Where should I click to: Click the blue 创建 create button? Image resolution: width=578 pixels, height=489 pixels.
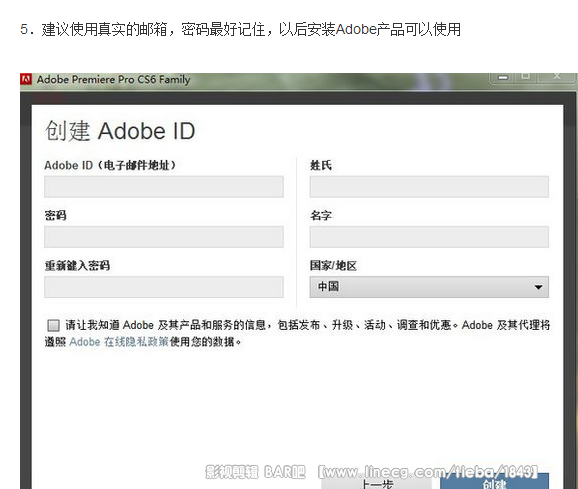pos(494,481)
